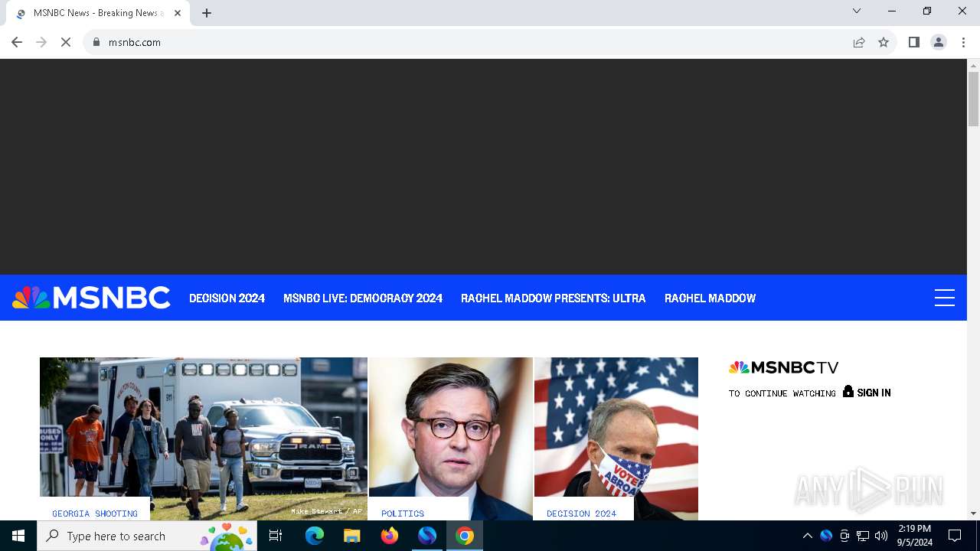Open MSNBC Live: Democracy 2024
The height and width of the screenshot is (551, 980).
[x=363, y=298]
